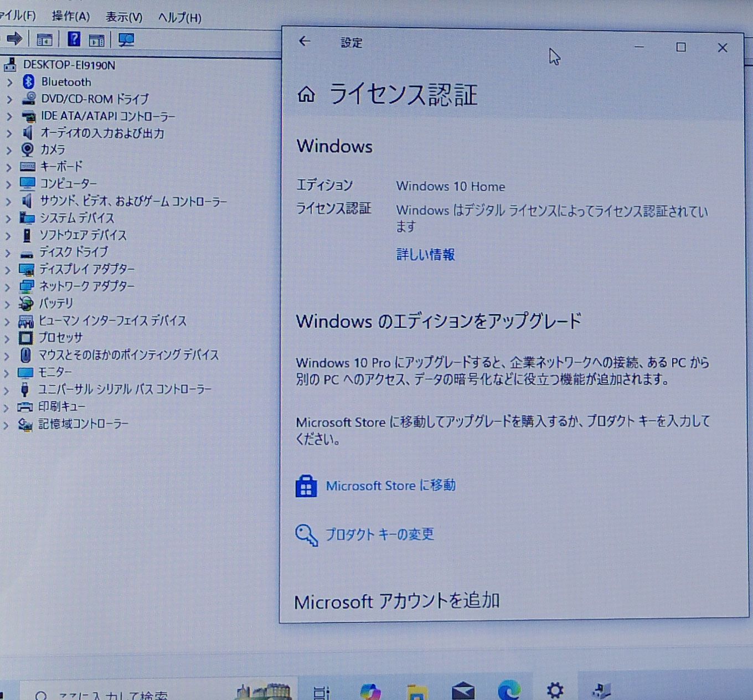Click the action pane toolbar icon beside help
Image resolution: width=753 pixels, height=700 pixels.
coord(96,39)
